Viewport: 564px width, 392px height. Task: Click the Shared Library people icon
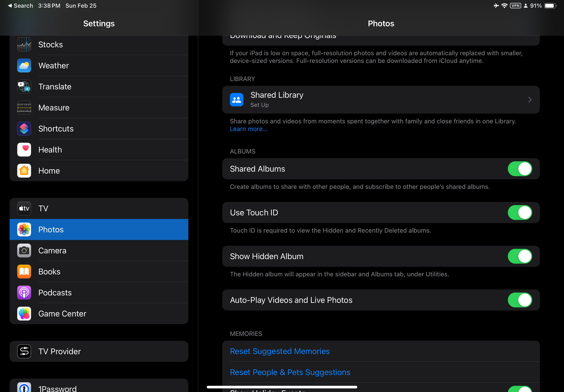coord(236,100)
